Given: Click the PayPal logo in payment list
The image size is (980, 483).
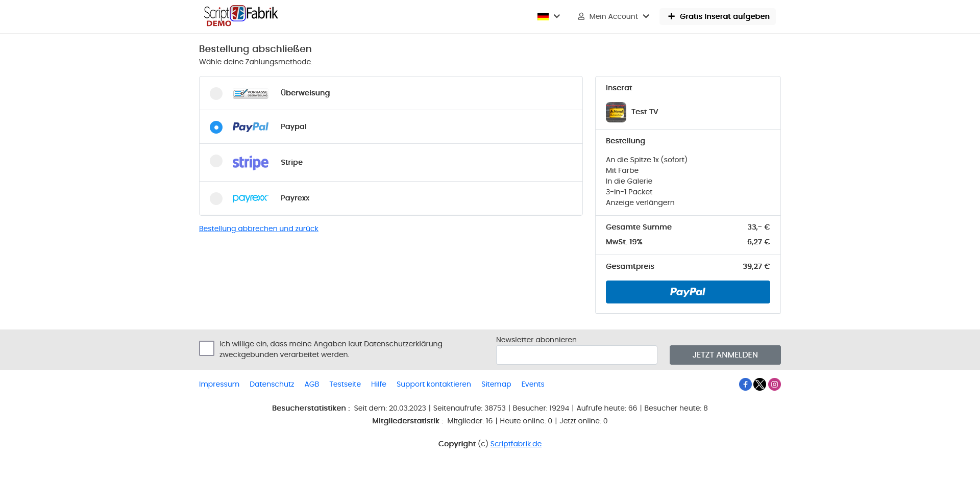Looking at the screenshot, I should [x=251, y=126].
